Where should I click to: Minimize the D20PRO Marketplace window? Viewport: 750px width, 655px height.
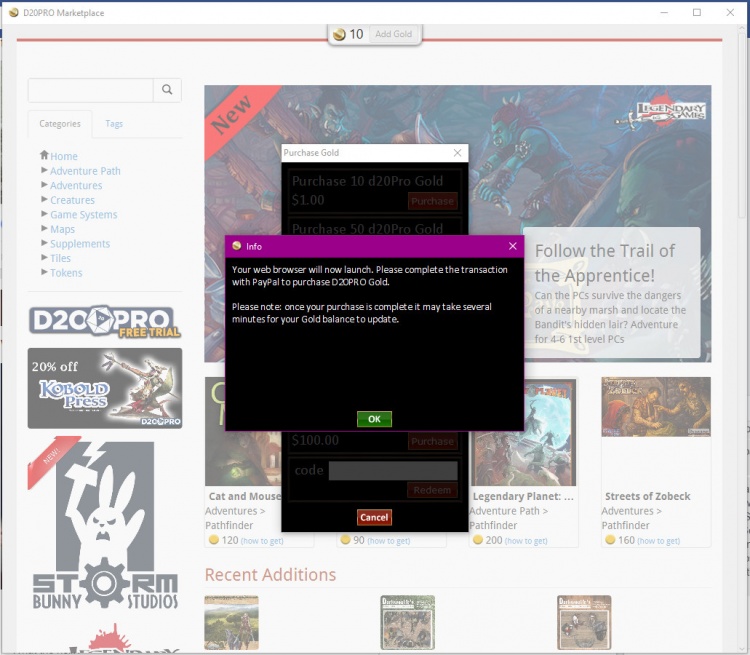664,12
